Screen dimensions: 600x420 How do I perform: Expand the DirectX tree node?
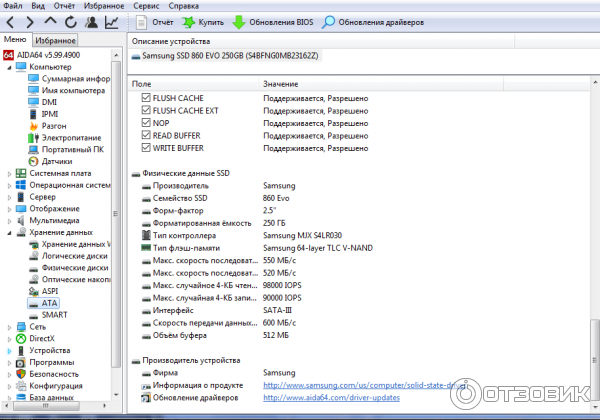coord(9,339)
